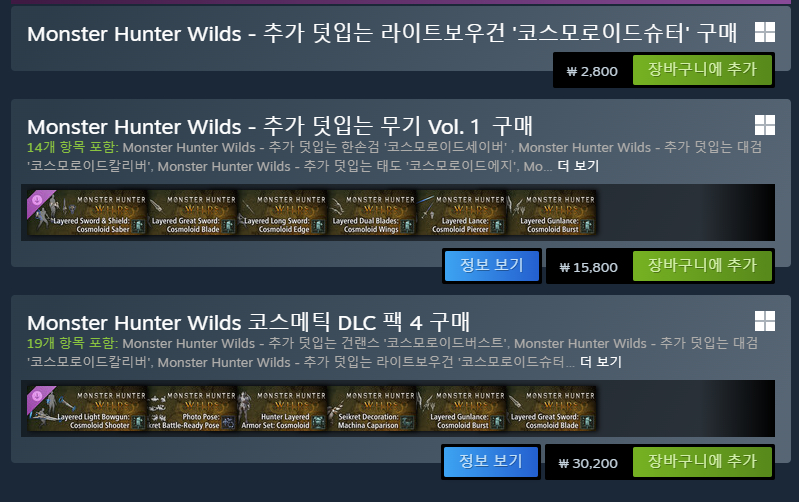Screen dimensions: 799x502
Task: Expand 더 보기 for 코스메틱 DLC 팩 4 list
Action: click(x=601, y=362)
